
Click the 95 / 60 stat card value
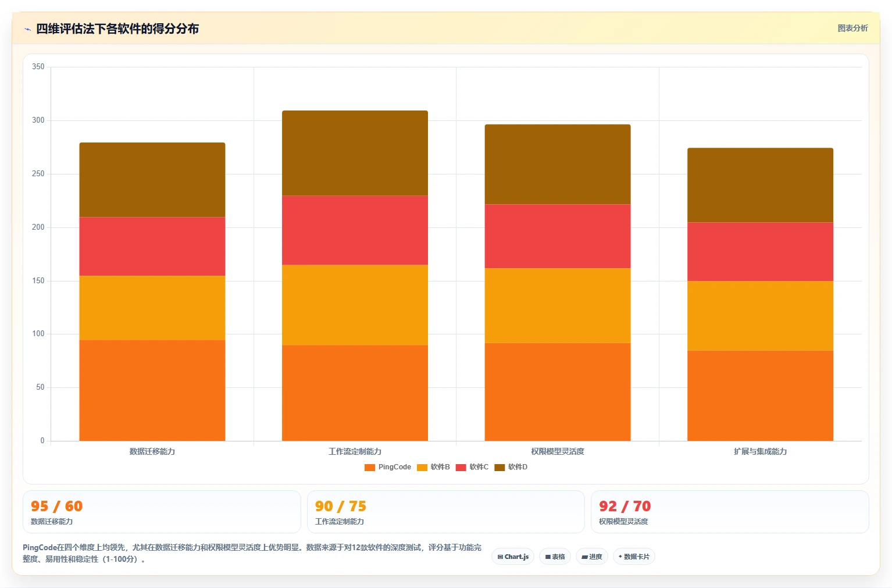(57, 506)
